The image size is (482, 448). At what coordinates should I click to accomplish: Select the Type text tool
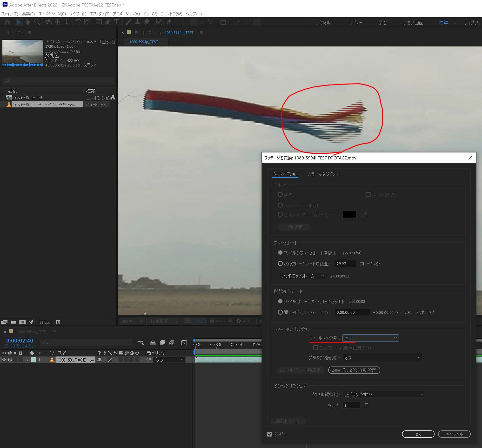[117, 22]
